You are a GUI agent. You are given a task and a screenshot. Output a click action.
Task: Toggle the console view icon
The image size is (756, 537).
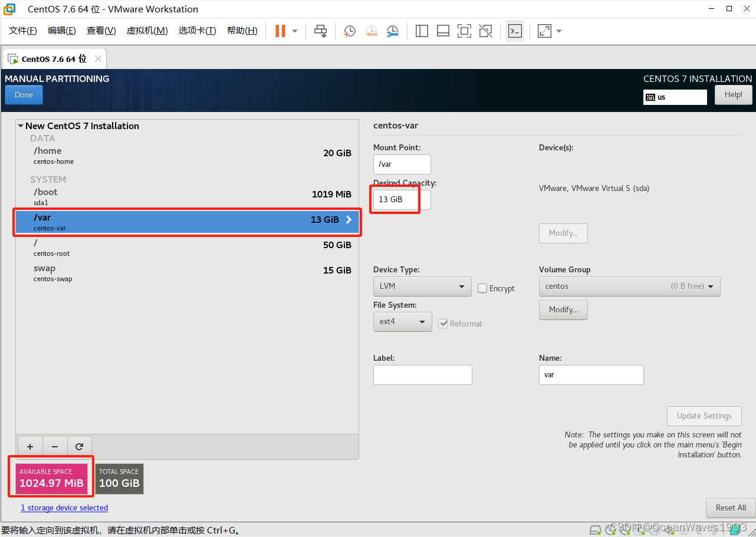point(515,31)
